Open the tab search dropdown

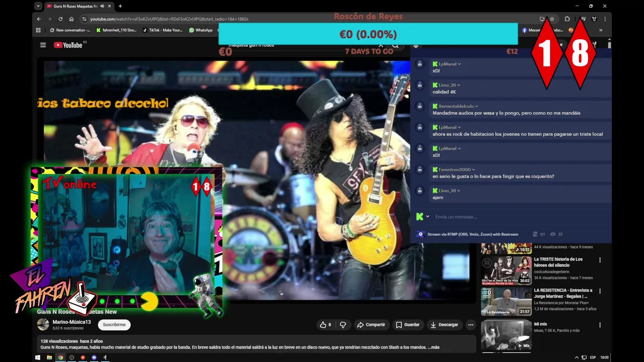point(38,6)
